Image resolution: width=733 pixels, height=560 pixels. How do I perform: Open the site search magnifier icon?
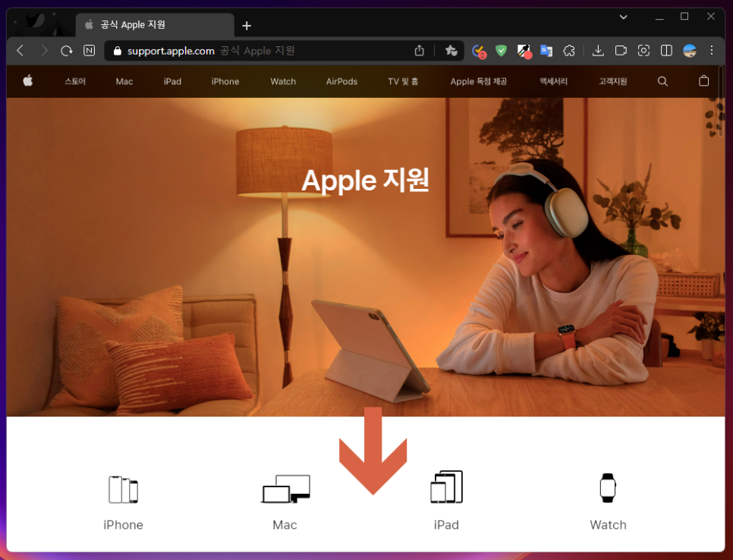click(x=662, y=81)
